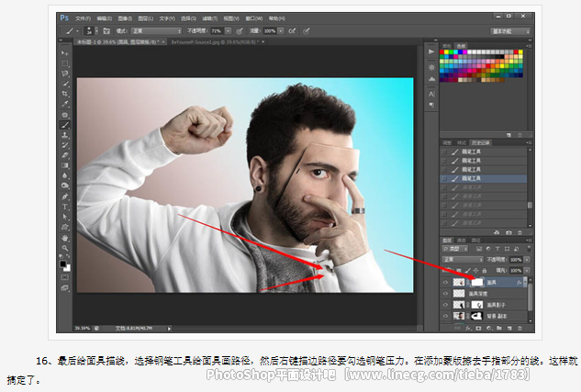581x392 pixels.
Task: Open the layer opacity dropdown arrow
Action: coord(527,260)
